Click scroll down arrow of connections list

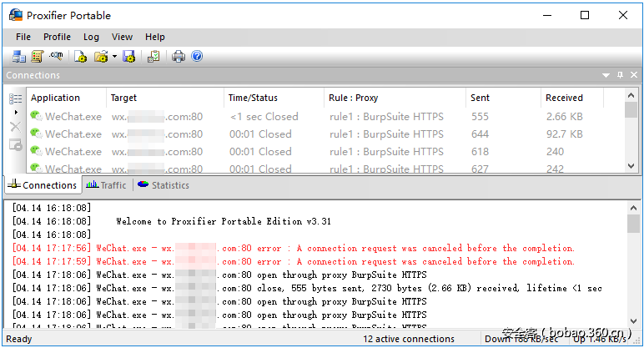[631, 166]
